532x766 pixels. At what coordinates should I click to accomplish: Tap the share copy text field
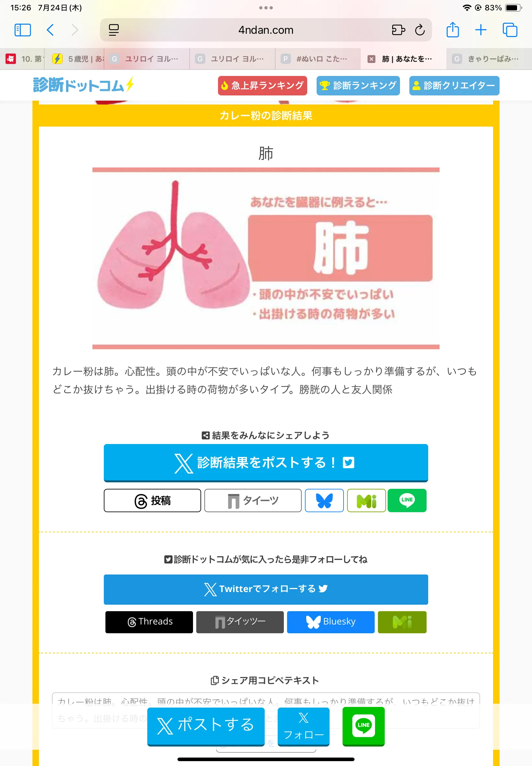(x=266, y=710)
